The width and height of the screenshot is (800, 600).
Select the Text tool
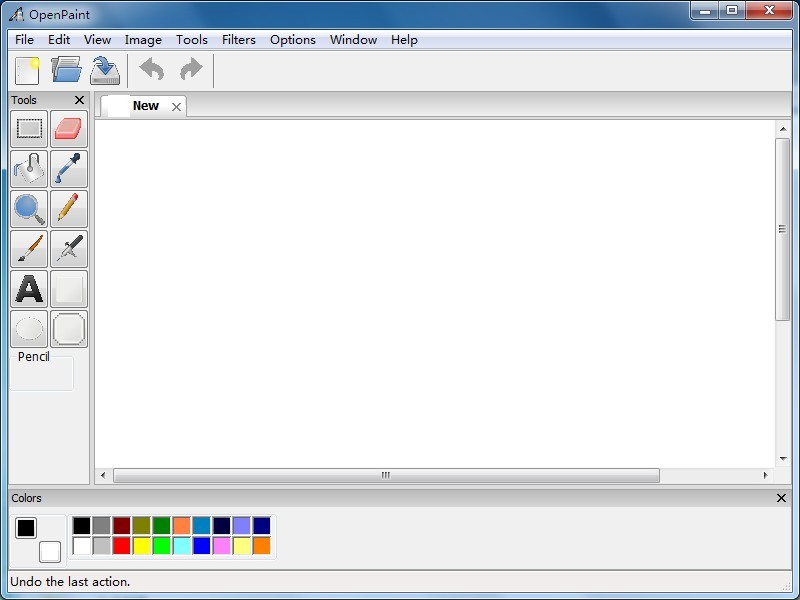[29, 289]
